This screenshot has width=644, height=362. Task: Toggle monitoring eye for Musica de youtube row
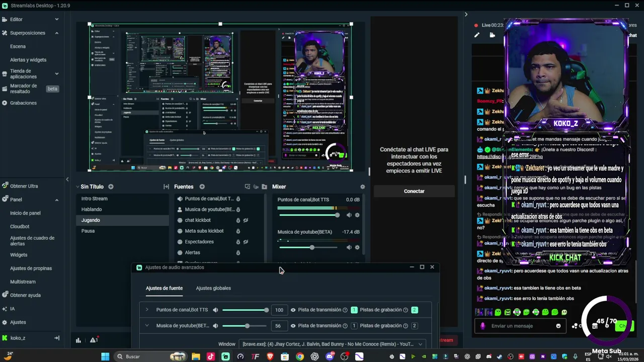coord(293,326)
